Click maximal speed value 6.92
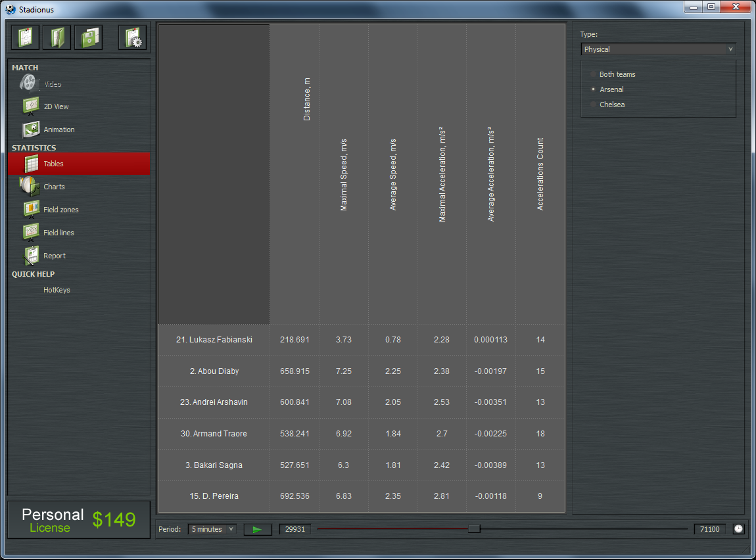The width and height of the screenshot is (756, 560). (x=344, y=434)
